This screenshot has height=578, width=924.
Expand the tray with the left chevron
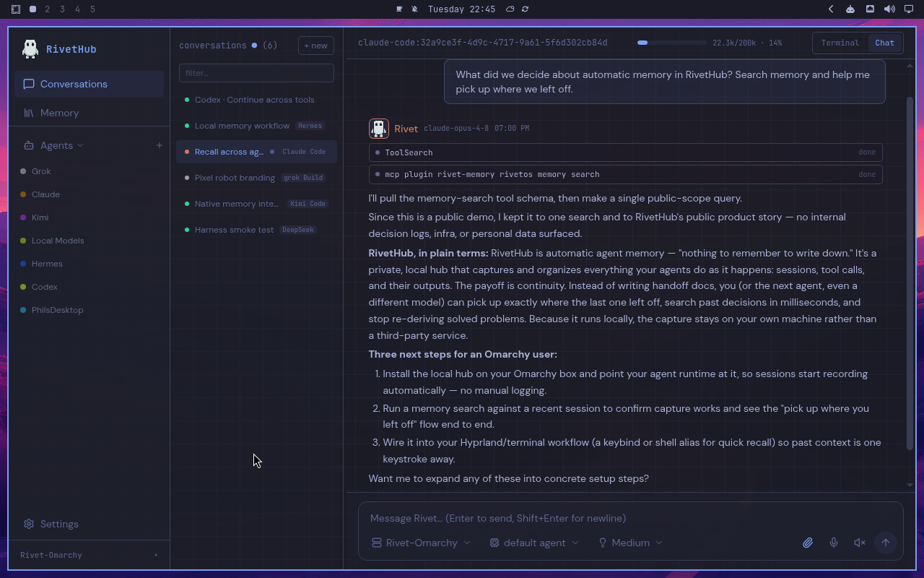click(x=831, y=9)
